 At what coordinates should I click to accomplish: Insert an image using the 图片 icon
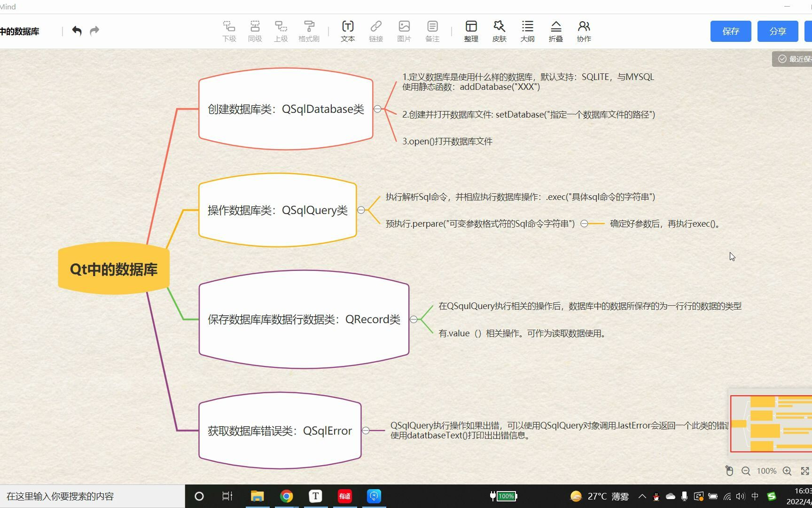[404, 31]
